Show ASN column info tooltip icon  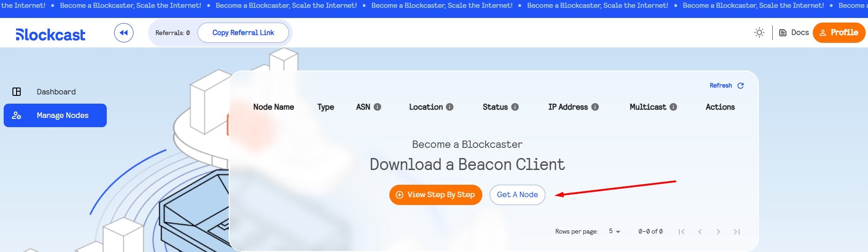377,107
